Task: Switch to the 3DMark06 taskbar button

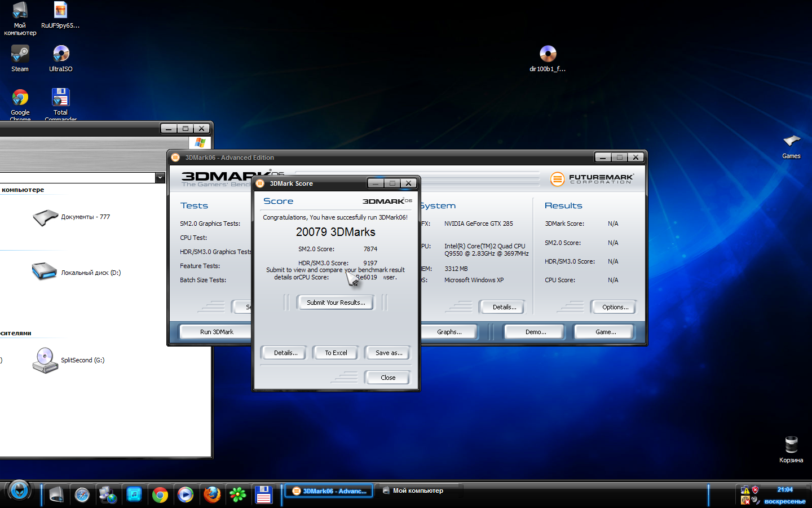Action: click(x=329, y=491)
